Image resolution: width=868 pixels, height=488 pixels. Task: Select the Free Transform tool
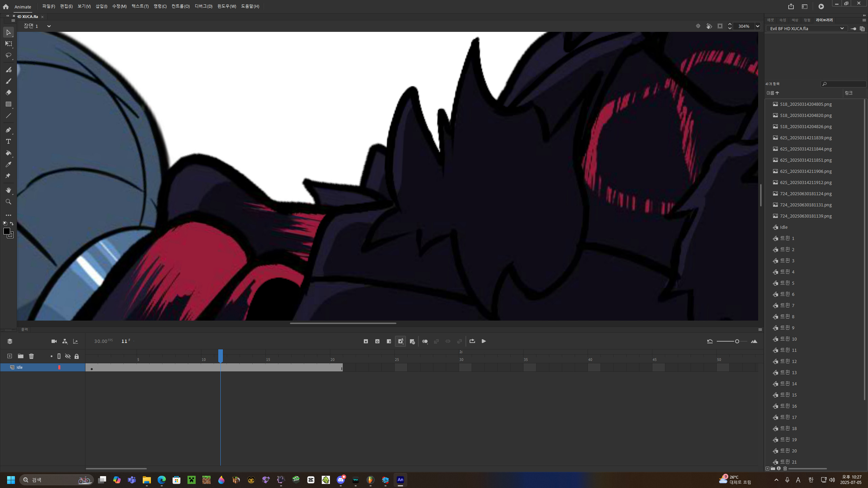[x=8, y=44]
